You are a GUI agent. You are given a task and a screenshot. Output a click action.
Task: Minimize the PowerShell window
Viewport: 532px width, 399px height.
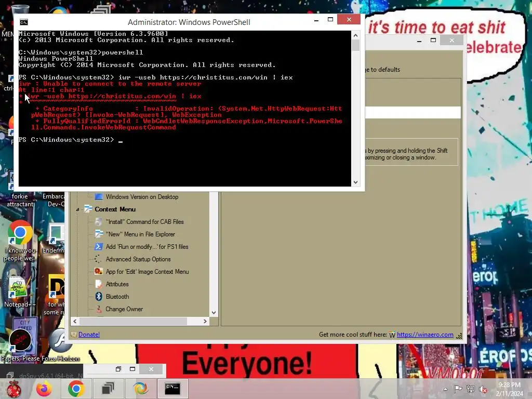316,20
